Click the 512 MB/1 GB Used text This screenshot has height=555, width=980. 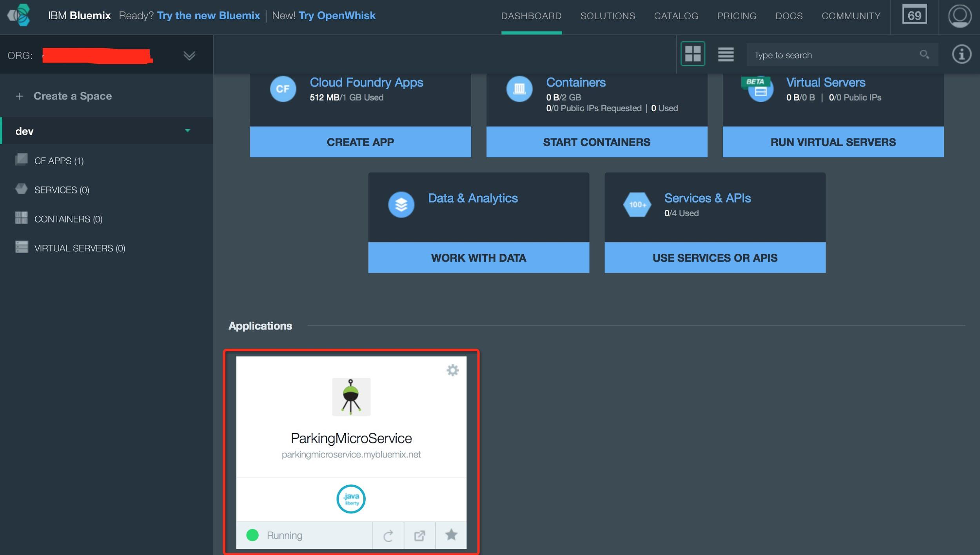(347, 97)
